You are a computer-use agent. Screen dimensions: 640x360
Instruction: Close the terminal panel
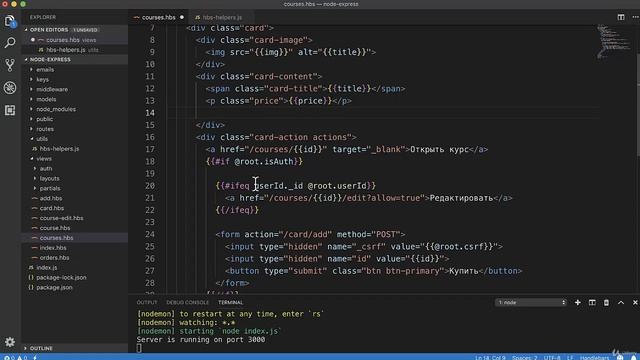coord(635,302)
